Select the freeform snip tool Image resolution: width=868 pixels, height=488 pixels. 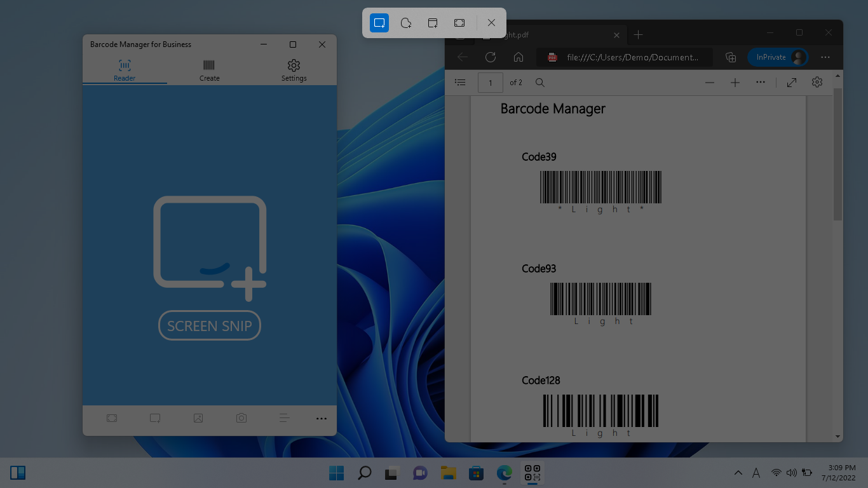click(x=406, y=23)
